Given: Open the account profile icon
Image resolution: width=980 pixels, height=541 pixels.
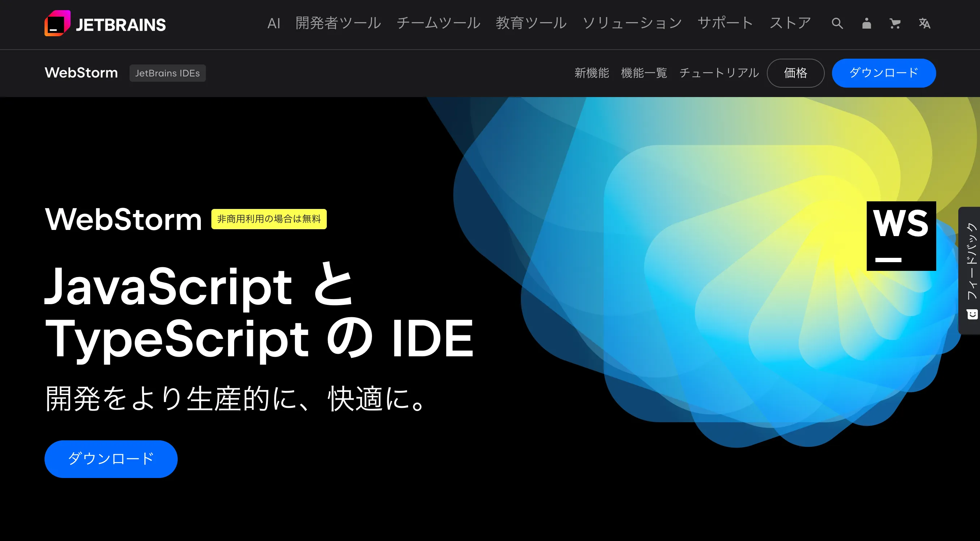Looking at the screenshot, I should (x=866, y=24).
